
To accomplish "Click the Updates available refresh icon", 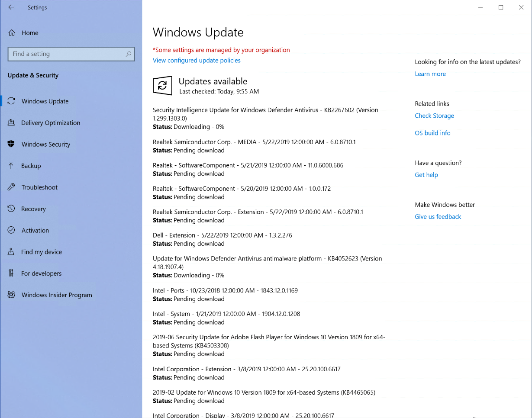I will click(x=162, y=86).
